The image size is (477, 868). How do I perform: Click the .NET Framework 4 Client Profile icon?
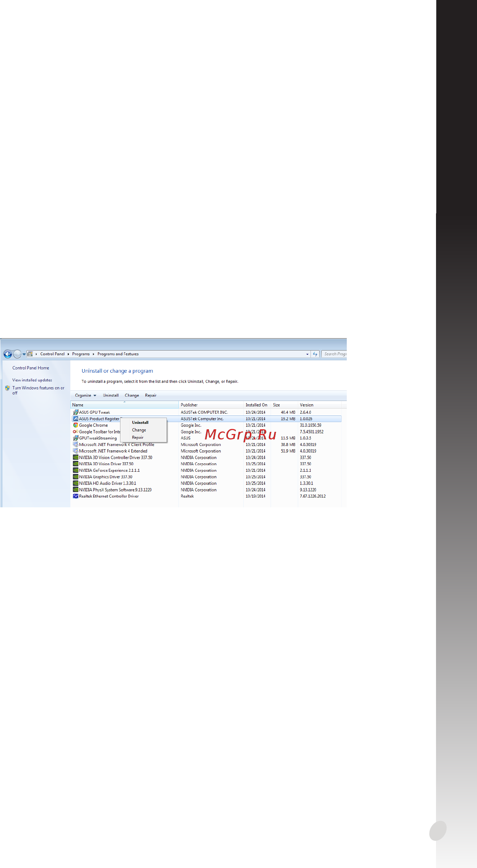(x=75, y=445)
